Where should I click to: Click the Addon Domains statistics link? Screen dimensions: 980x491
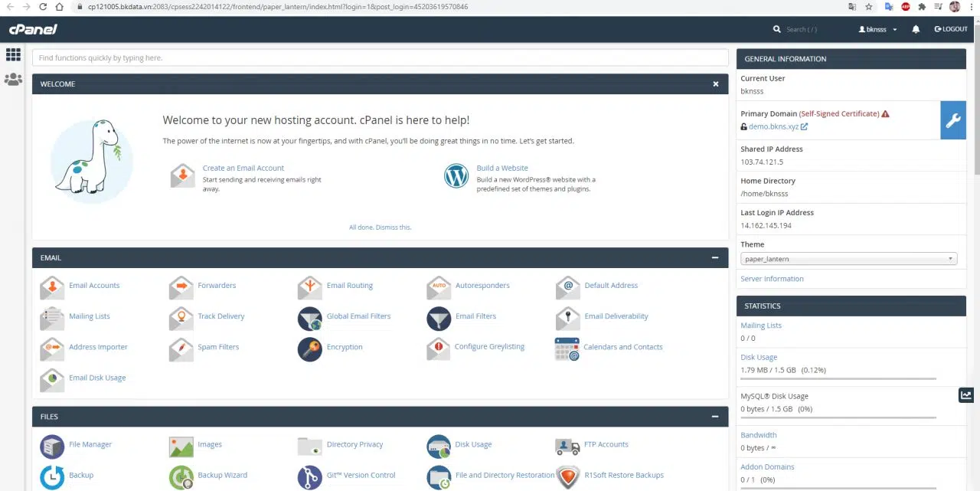(767, 466)
